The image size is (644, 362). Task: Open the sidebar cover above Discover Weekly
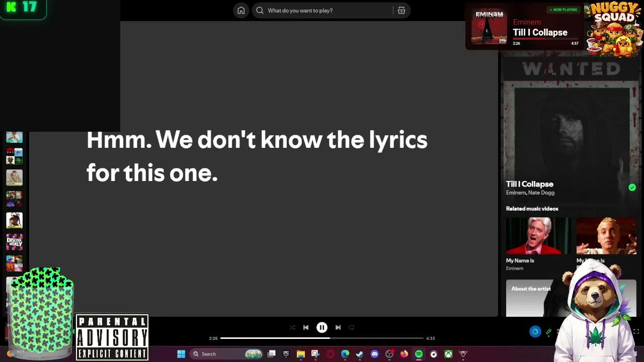pyautogui.click(x=15, y=221)
